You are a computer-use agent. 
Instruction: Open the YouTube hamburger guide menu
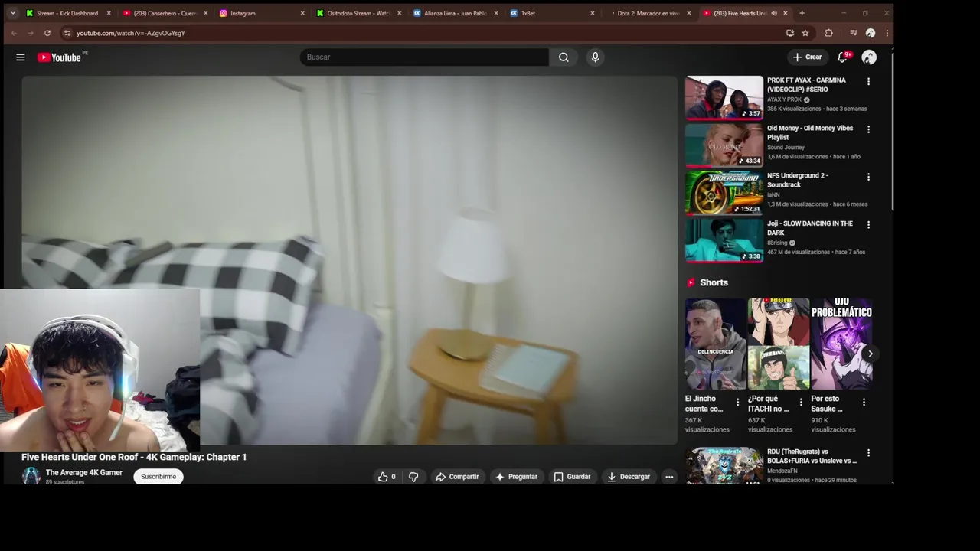click(x=21, y=57)
